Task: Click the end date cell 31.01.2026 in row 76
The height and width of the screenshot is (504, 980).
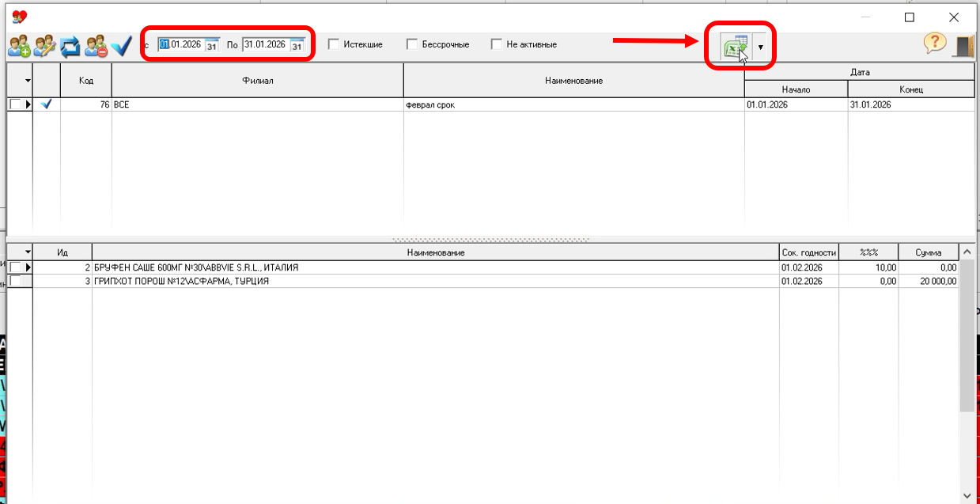Action: pyautogui.click(x=911, y=104)
